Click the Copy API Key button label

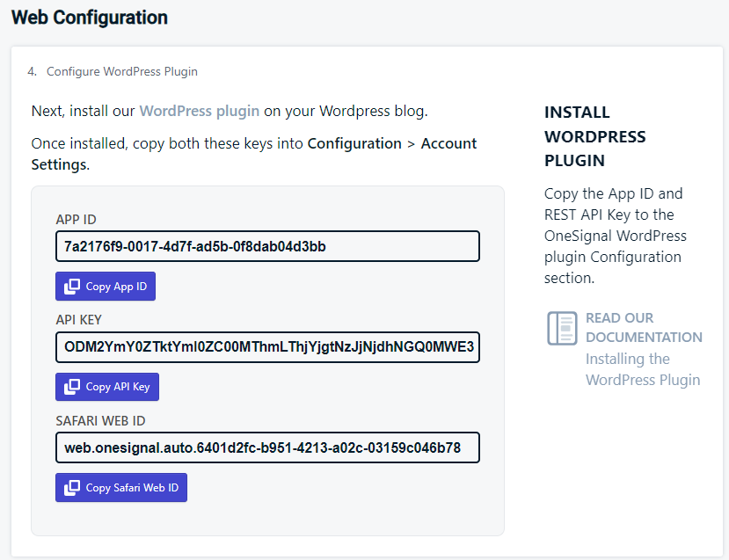[118, 387]
